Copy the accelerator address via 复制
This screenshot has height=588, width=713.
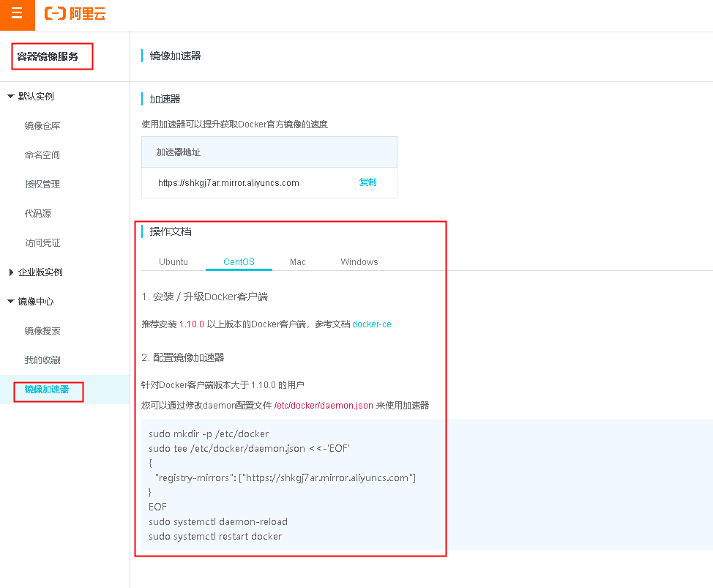(367, 182)
